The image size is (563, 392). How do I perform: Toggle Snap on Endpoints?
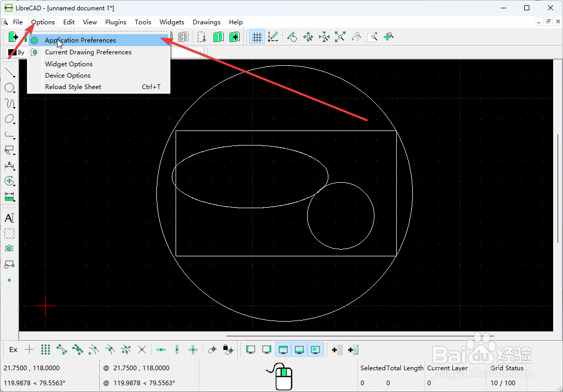[x=62, y=350]
